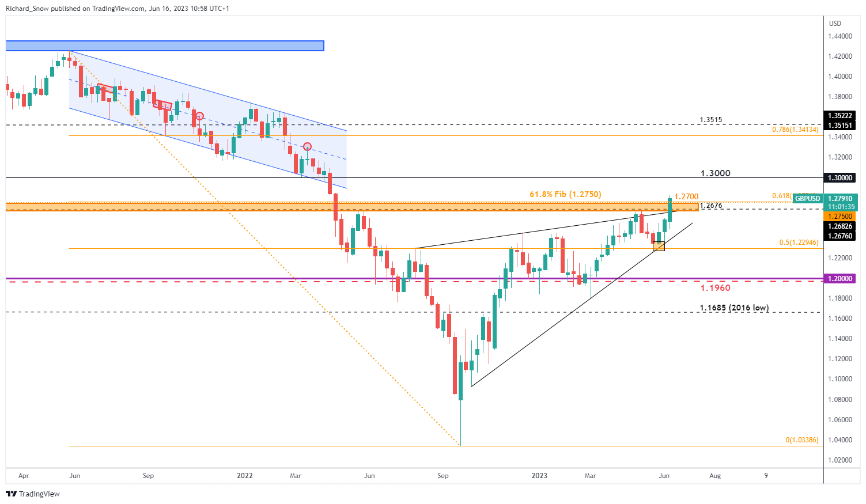Viewport: 866px width, 504px height.
Task: Click the 2023 label on the time axis
Action: pyautogui.click(x=539, y=476)
